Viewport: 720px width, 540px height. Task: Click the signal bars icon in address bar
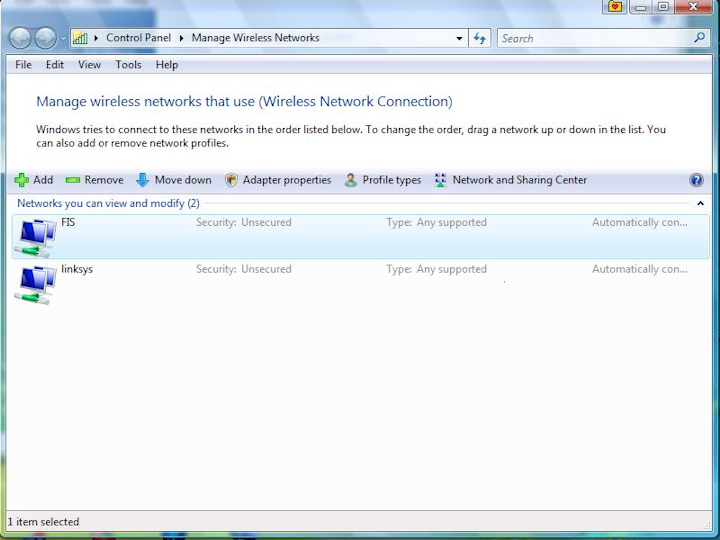coord(80,38)
